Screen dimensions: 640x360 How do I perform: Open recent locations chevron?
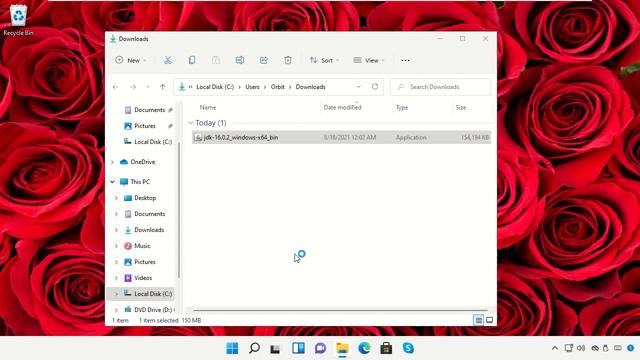coord(148,87)
